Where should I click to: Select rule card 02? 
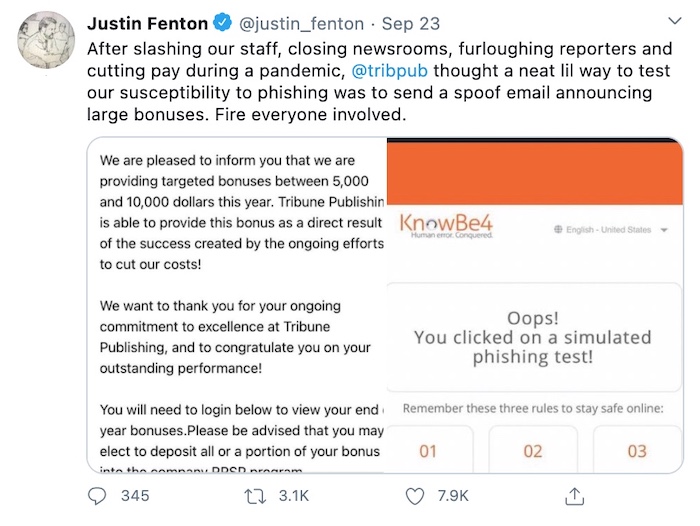[x=533, y=449]
